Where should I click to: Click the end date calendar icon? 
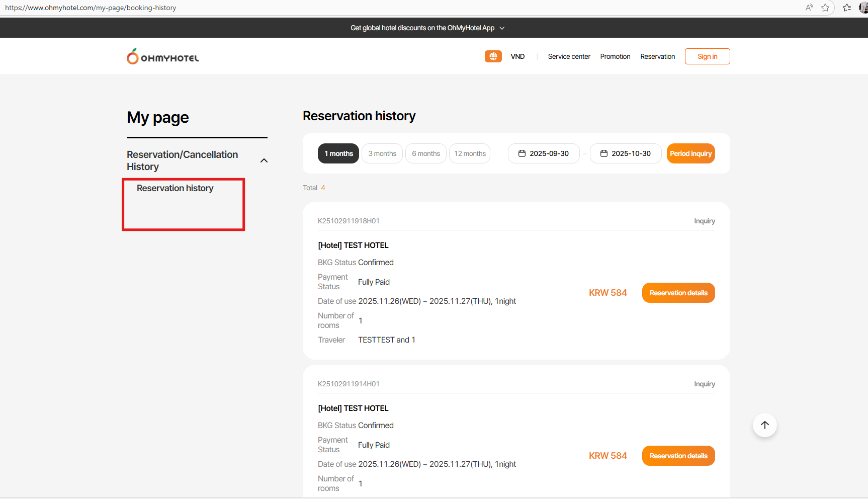(x=604, y=153)
